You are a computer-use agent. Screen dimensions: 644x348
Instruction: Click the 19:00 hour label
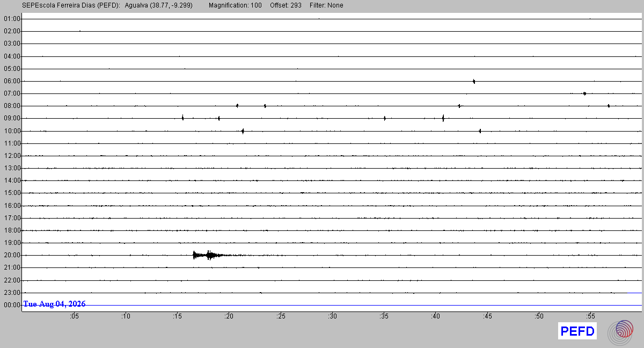click(12, 243)
